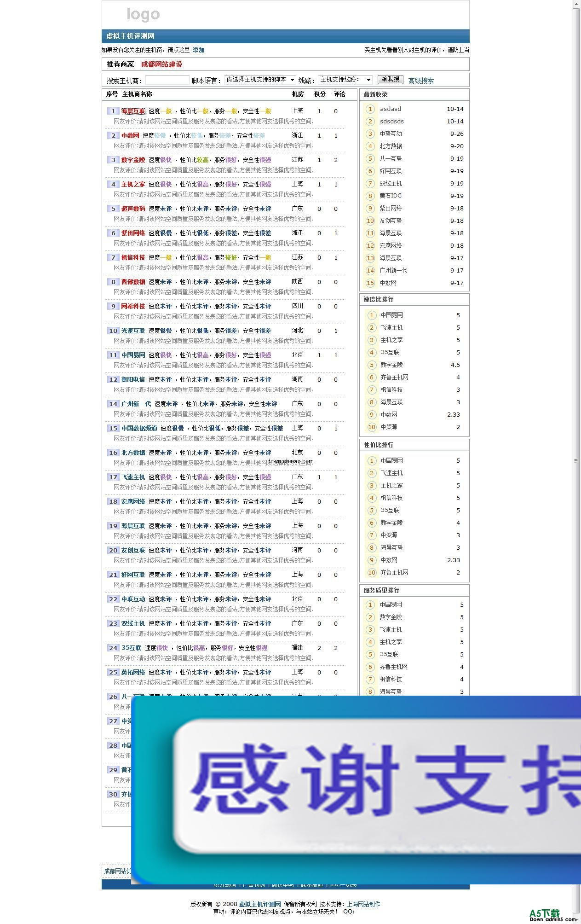The image size is (581, 924).
Task: Open 飞速主机 in 速度比排行 ranking
Action: tap(391, 327)
